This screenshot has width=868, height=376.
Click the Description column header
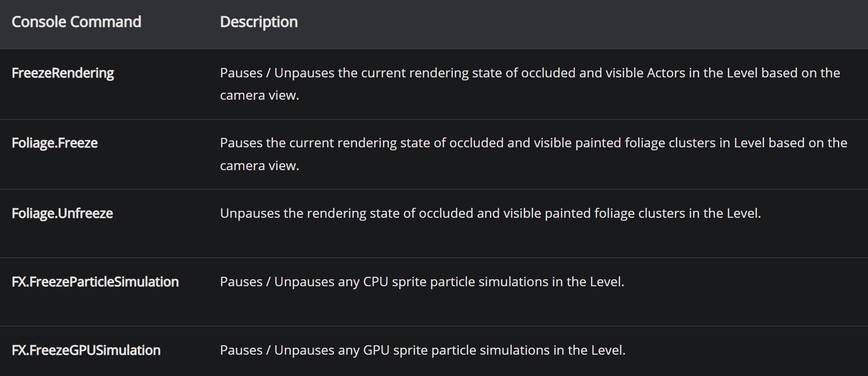259,22
